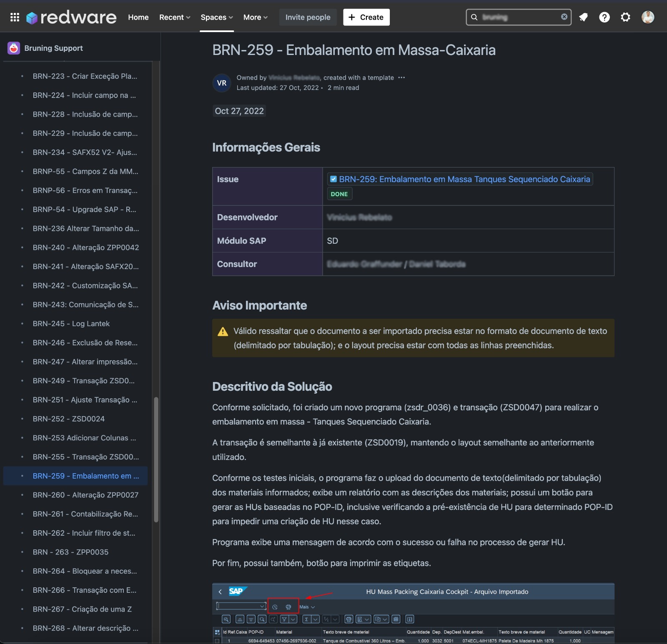Open the page's more actions ellipsis
This screenshot has width=667, height=644.
401,77
